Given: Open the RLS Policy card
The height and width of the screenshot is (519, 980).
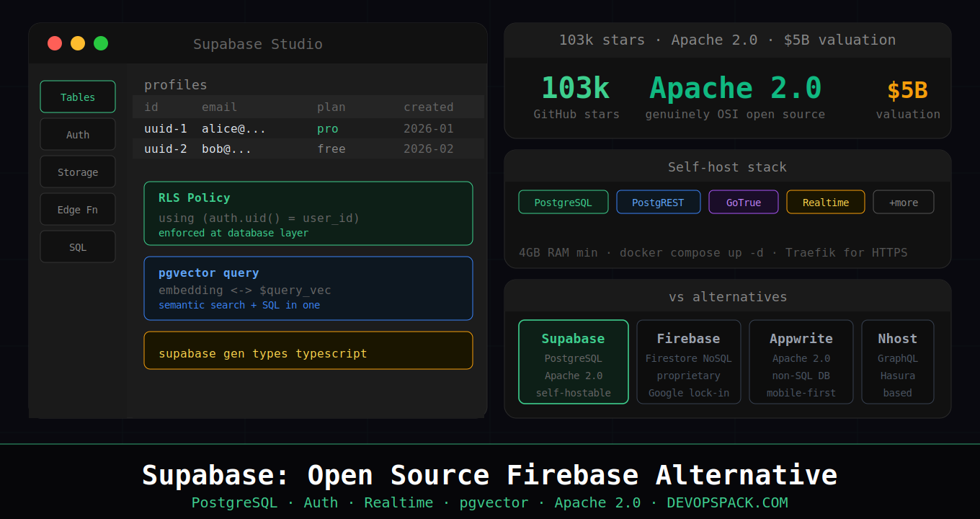Looking at the screenshot, I should click(308, 213).
